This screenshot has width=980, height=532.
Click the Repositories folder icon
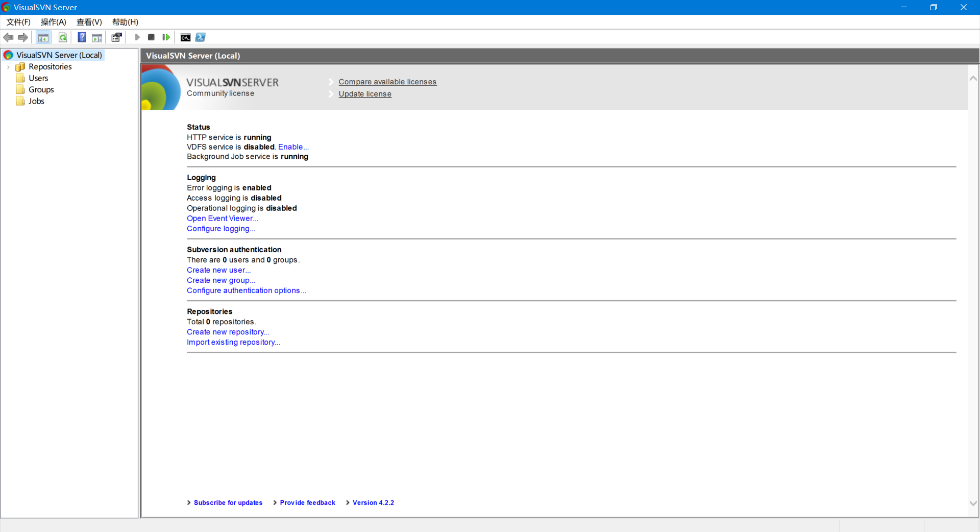[20, 67]
